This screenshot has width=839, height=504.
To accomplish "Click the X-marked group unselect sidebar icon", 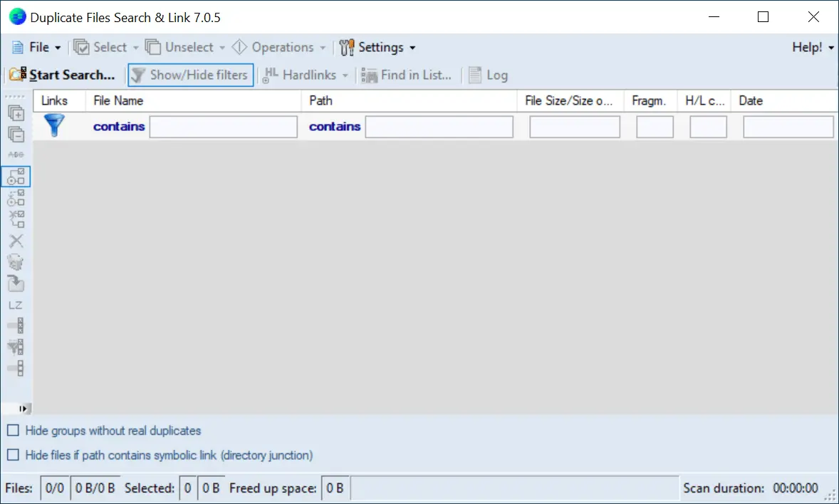I will 16,219.
